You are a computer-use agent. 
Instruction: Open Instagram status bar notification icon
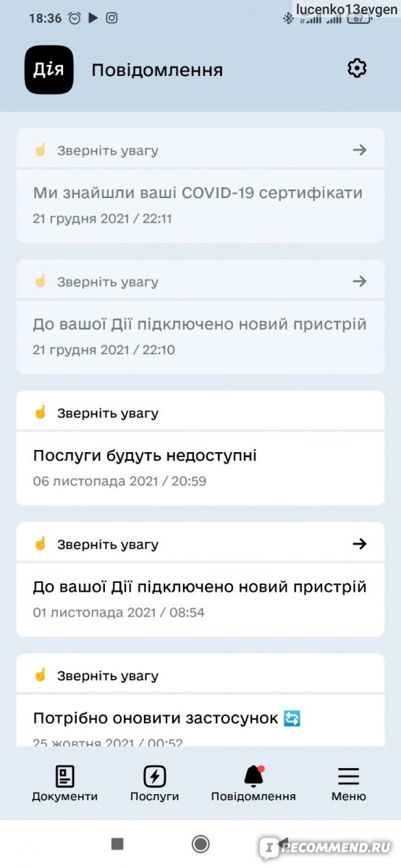(x=111, y=19)
